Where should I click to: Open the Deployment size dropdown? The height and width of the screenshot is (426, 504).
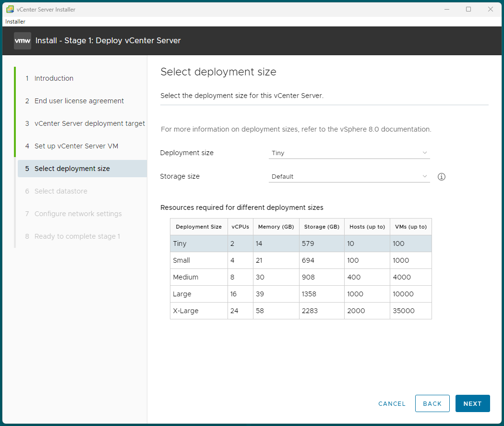click(349, 153)
